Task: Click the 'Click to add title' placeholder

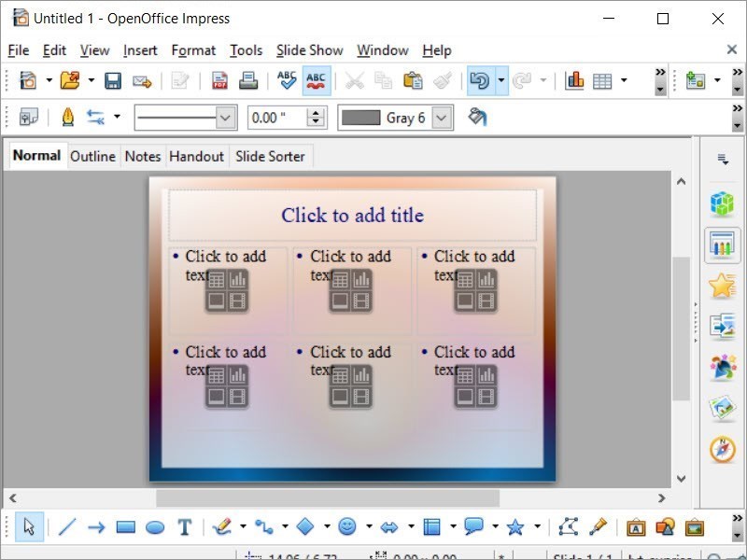Action: (353, 215)
